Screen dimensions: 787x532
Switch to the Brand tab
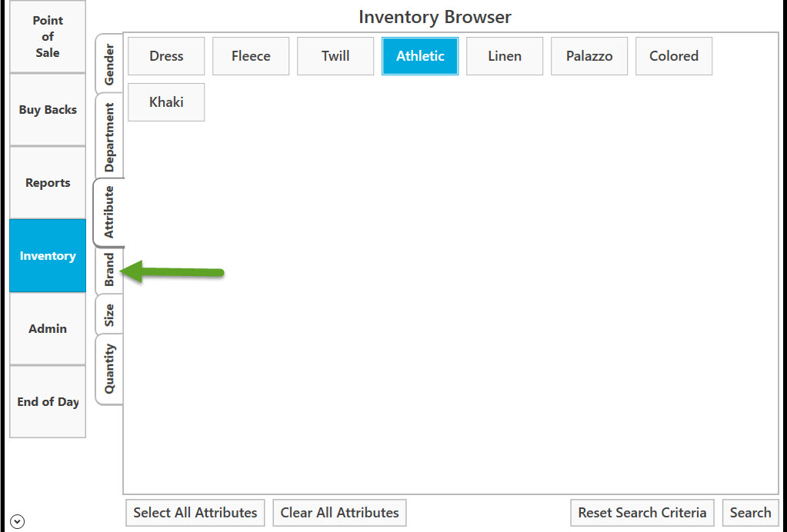[x=109, y=271]
